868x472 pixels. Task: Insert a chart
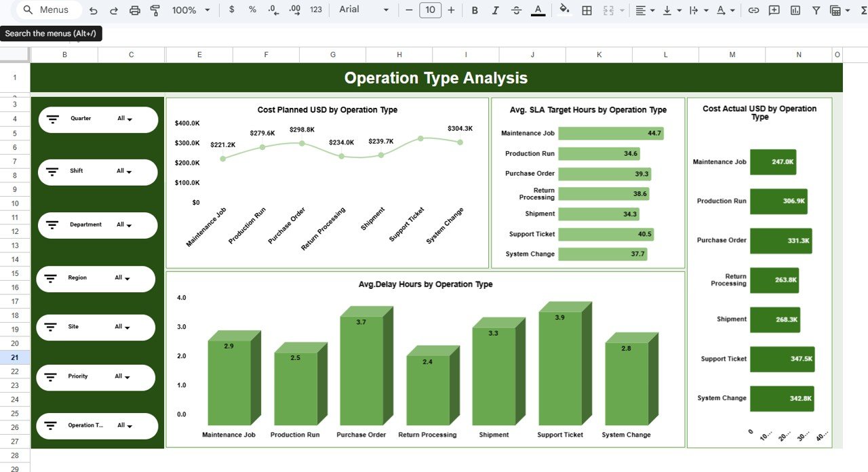pyautogui.click(x=794, y=10)
